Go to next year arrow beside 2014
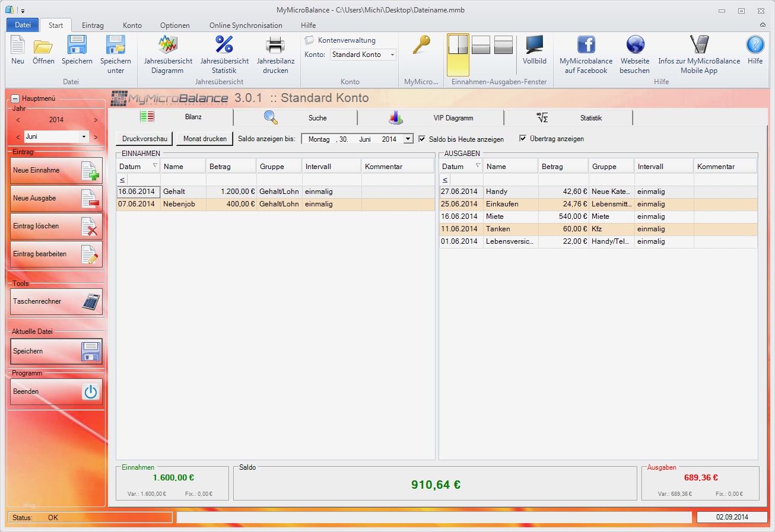775x532 pixels. (x=96, y=120)
